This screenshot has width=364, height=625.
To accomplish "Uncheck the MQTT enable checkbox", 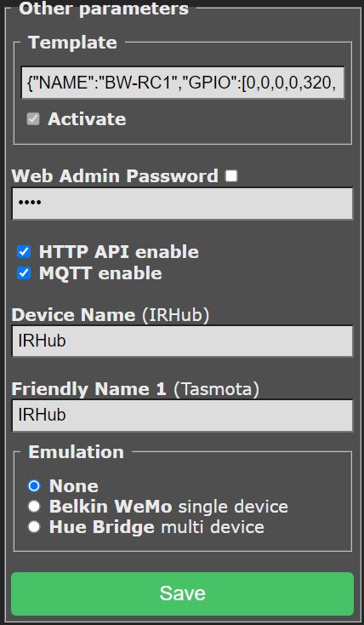I will coord(24,273).
